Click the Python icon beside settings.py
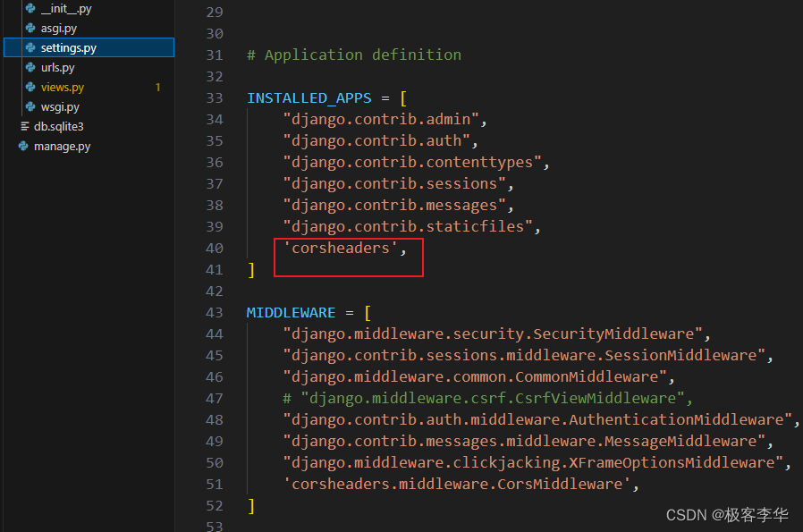Viewport: 803px width, 532px height. (30, 47)
